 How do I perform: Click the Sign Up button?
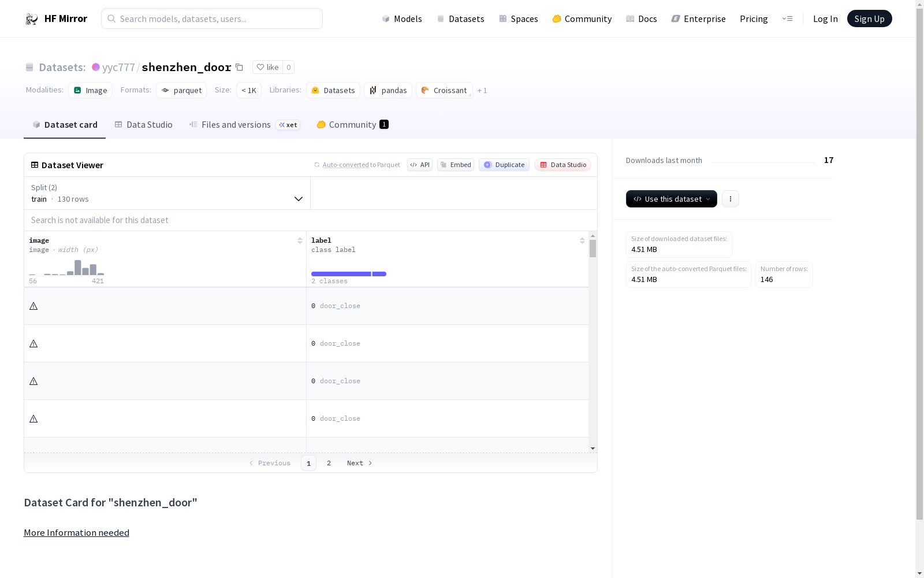(869, 18)
